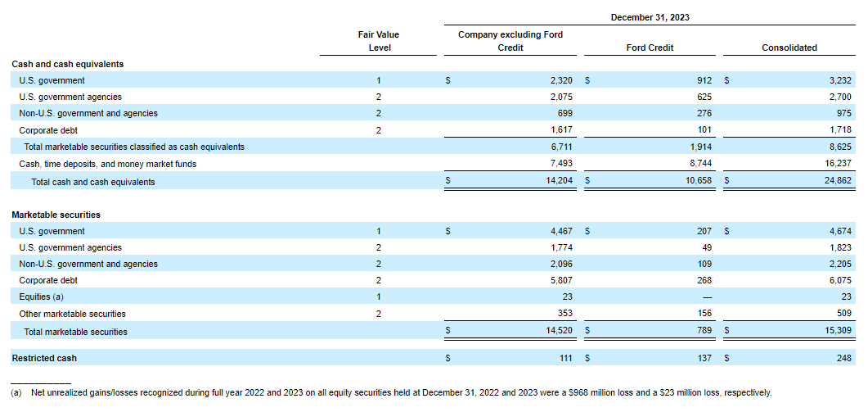Click the bold "Cash and cash equivalents" section heading

coord(67,64)
